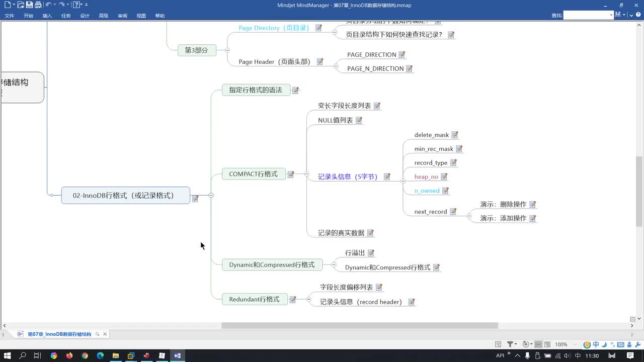The height and width of the screenshot is (362, 644).
Task: Click the Firefox icon in taskbar
Action: coord(69,355)
